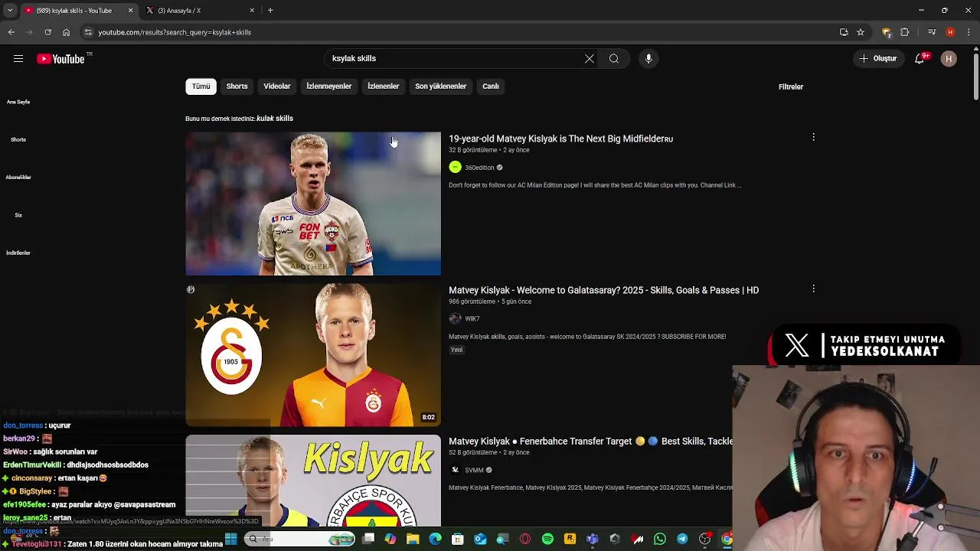The height and width of the screenshot is (551, 980).
Task: Click the 'Yeni' badge on the Galatasaray video
Action: pos(456,350)
